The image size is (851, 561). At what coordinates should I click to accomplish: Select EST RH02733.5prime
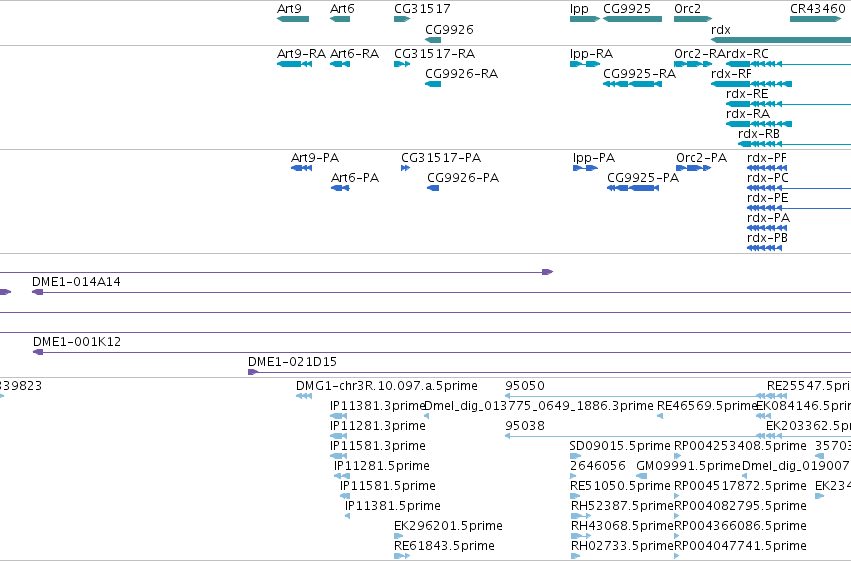tap(576, 556)
